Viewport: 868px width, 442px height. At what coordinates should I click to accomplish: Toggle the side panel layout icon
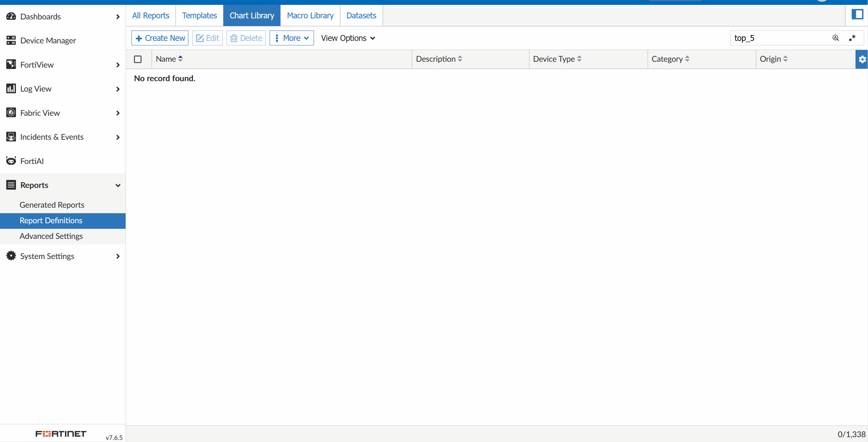[857, 15]
